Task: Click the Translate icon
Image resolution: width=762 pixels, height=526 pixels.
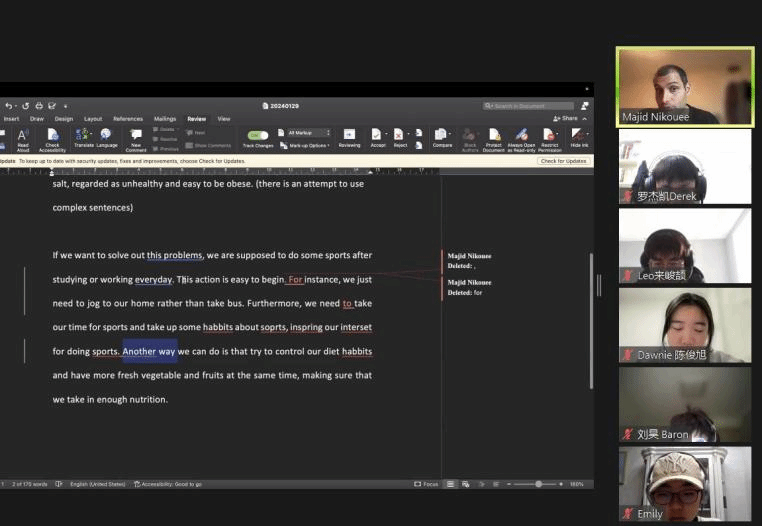Action: point(83,134)
